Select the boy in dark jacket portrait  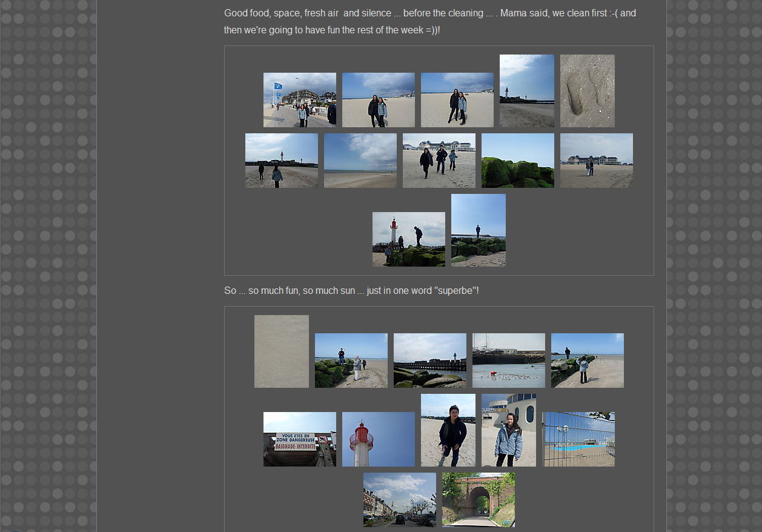(448, 430)
